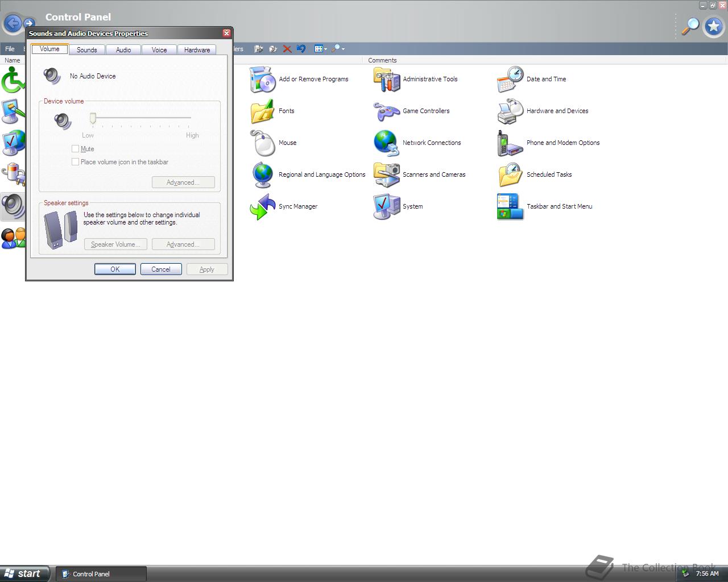The height and width of the screenshot is (582, 728).
Task: Select the Scanners and Cameras icon
Action: point(387,175)
